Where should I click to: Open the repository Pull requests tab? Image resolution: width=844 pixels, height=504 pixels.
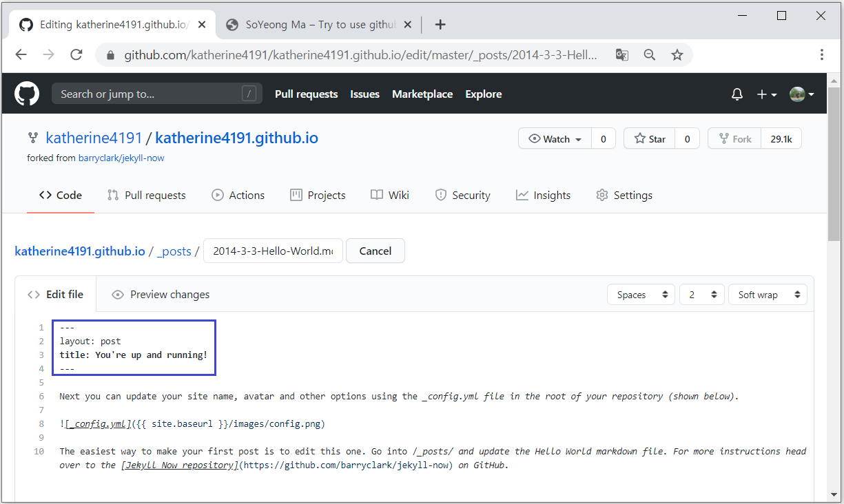146,195
